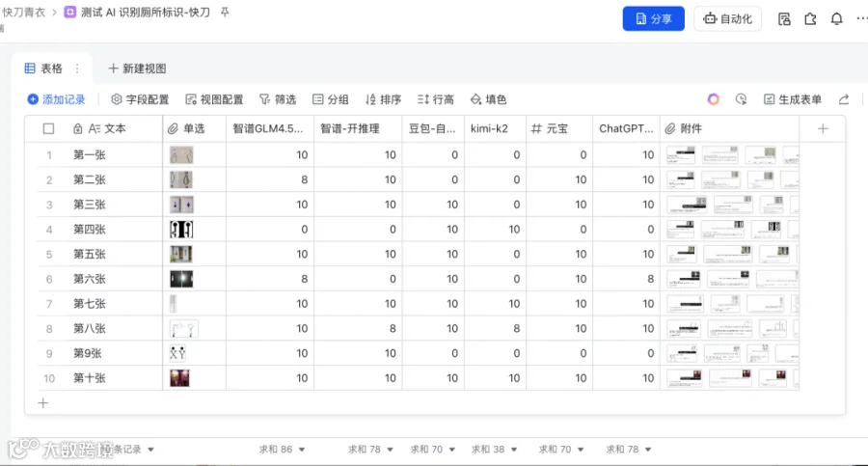The height and width of the screenshot is (466, 868).
Task: Open the notification bell icon
Action: click(x=836, y=19)
